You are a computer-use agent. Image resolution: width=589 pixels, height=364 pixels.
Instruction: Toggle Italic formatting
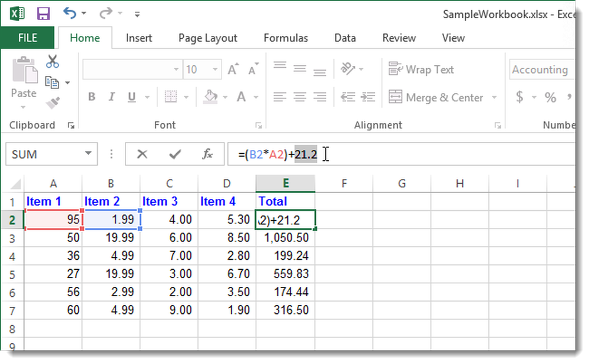[111, 97]
